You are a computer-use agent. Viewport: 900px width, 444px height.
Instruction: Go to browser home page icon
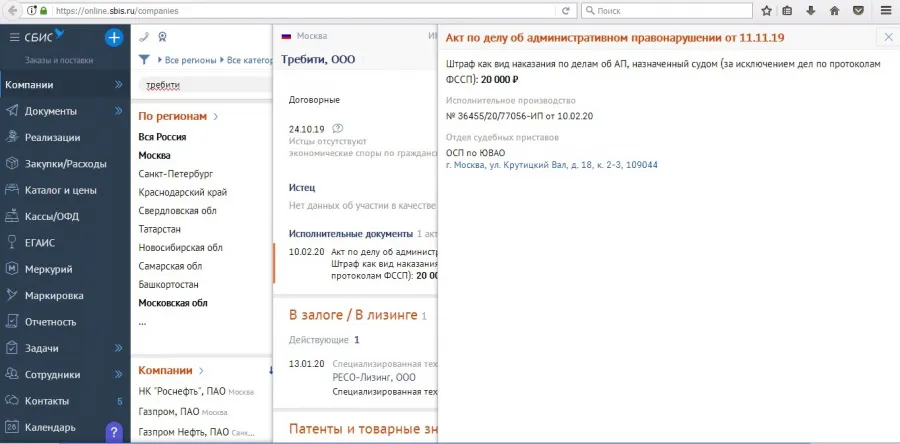pyautogui.click(x=835, y=11)
